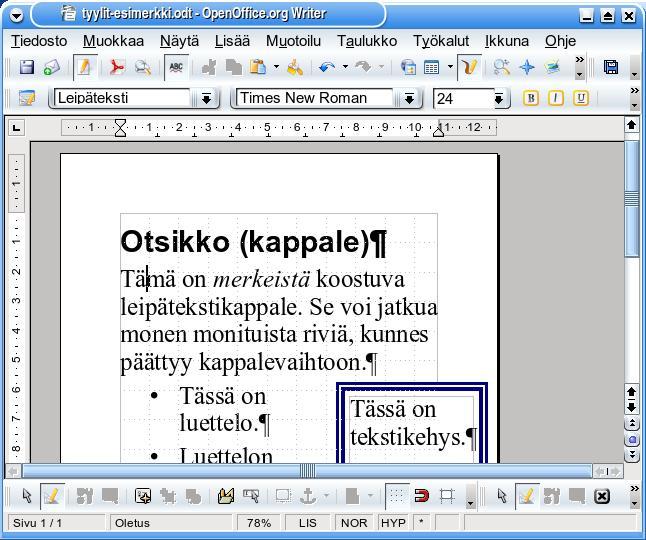646x540 pixels.
Task: Select 78% zoom field in status bar
Action: pyautogui.click(x=259, y=523)
